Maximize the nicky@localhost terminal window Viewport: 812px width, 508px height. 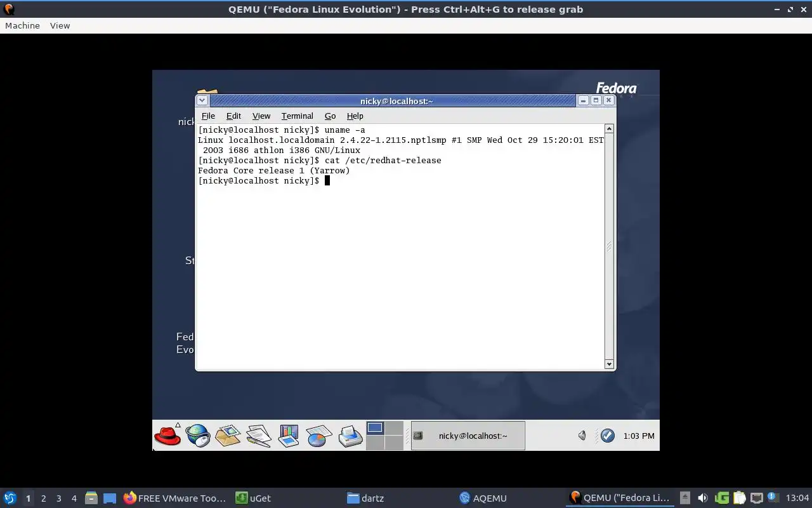coord(596,100)
